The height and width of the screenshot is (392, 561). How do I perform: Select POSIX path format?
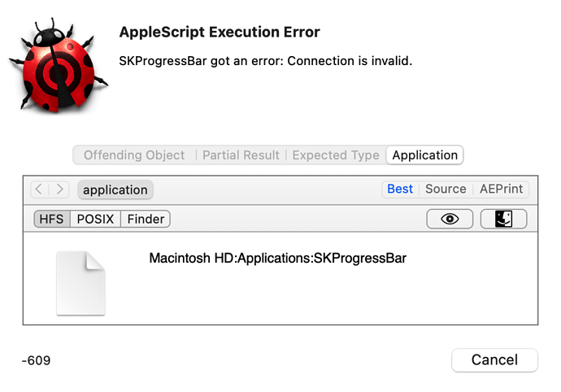(x=96, y=219)
